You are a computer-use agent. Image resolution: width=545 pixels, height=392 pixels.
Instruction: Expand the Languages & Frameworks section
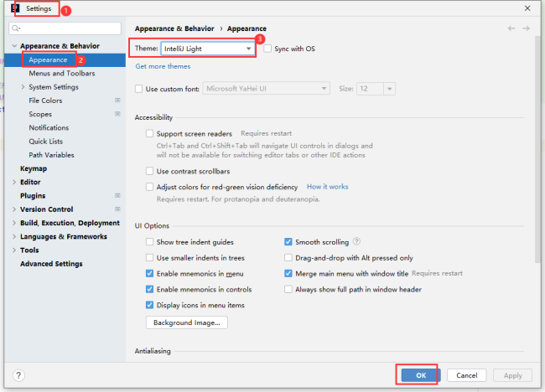pos(14,236)
